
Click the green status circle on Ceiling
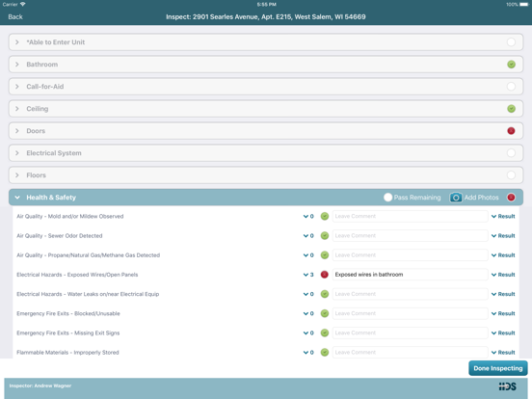(511, 109)
